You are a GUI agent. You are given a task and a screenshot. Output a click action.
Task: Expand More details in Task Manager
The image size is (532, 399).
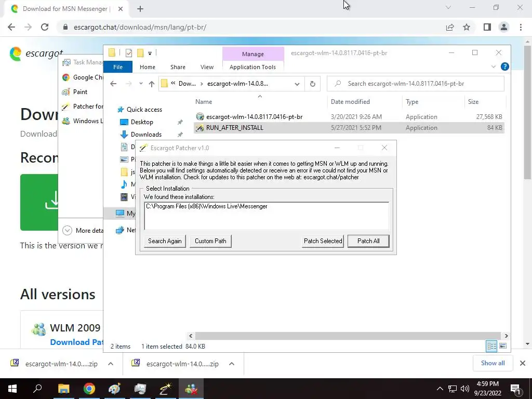(83, 230)
